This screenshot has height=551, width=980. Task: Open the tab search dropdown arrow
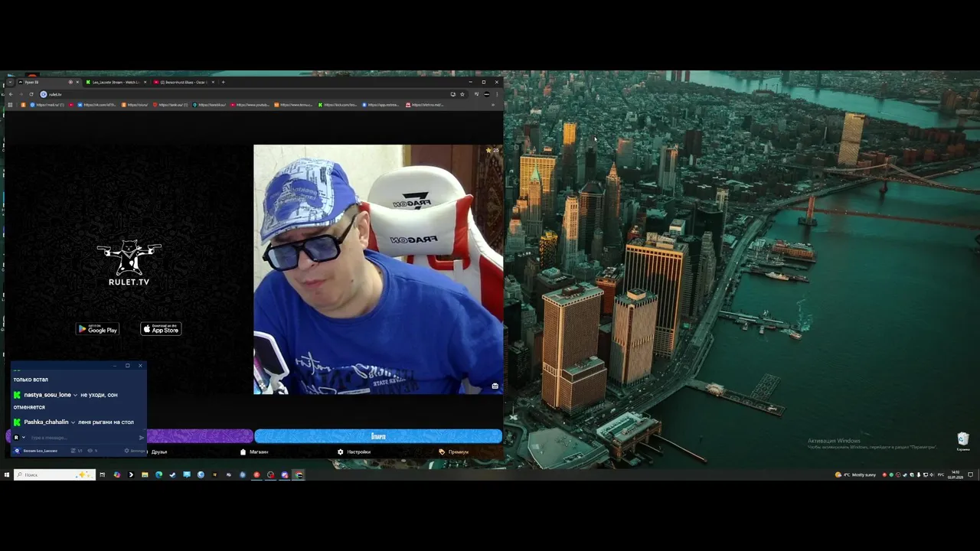(10, 82)
